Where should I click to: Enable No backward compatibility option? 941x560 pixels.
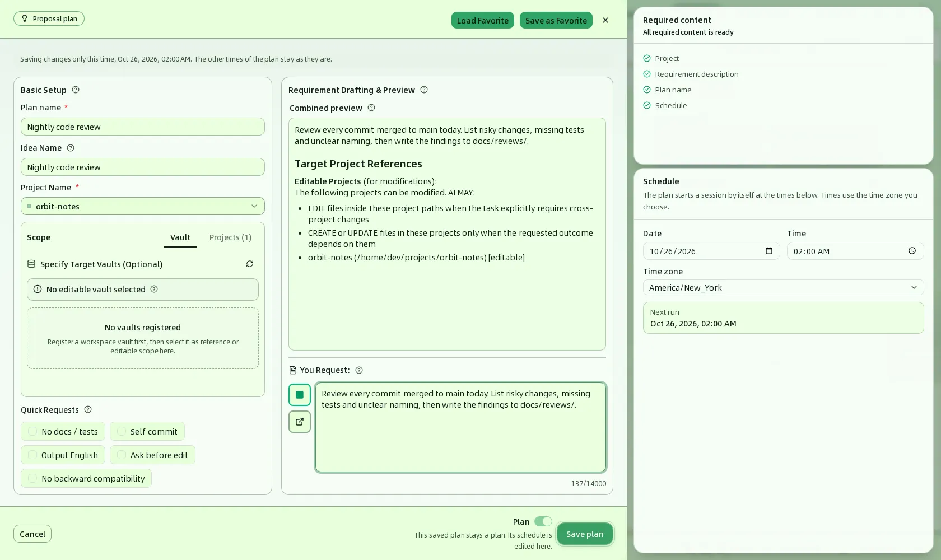(x=86, y=478)
